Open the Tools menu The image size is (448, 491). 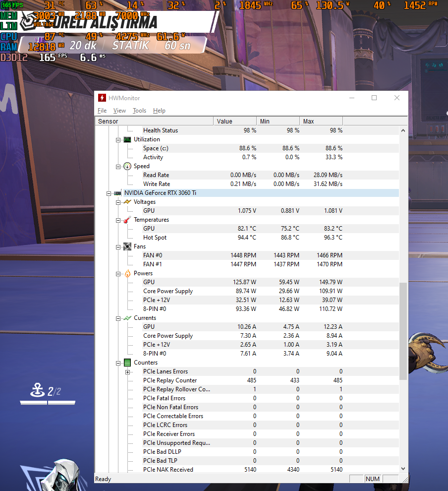[139, 111]
